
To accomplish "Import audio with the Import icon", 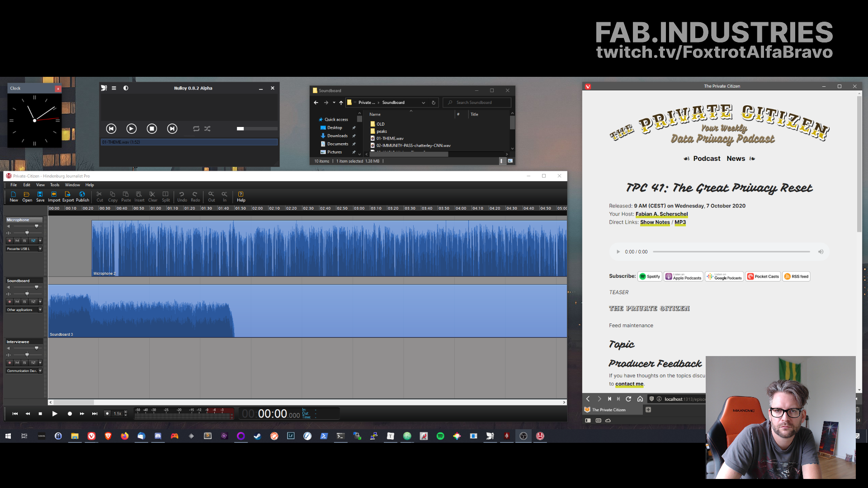I will point(54,197).
